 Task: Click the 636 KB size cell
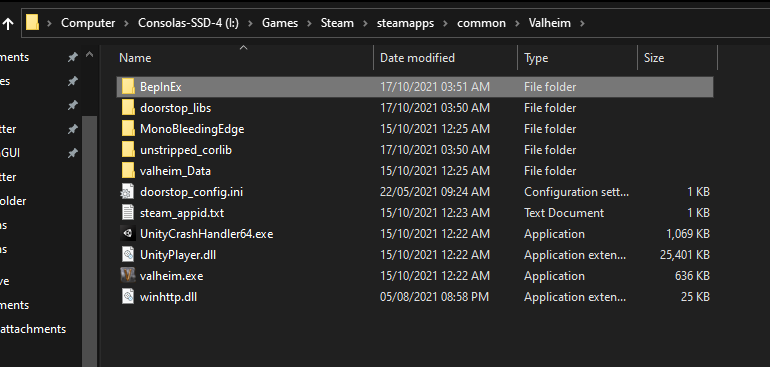(692, 276)
